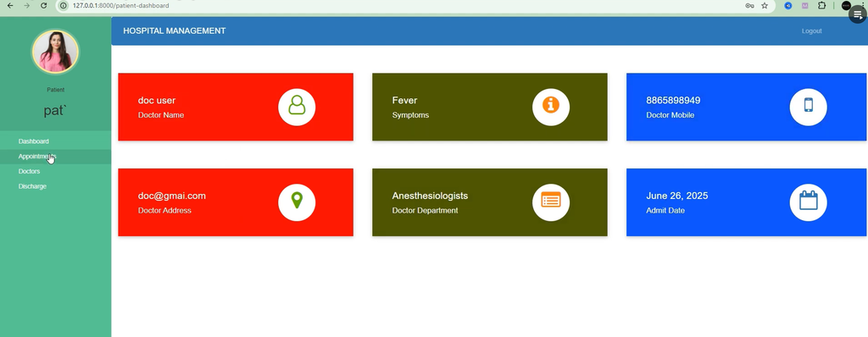Click the blue round extension icon
The image size is (868, 337).
(788, 6)
